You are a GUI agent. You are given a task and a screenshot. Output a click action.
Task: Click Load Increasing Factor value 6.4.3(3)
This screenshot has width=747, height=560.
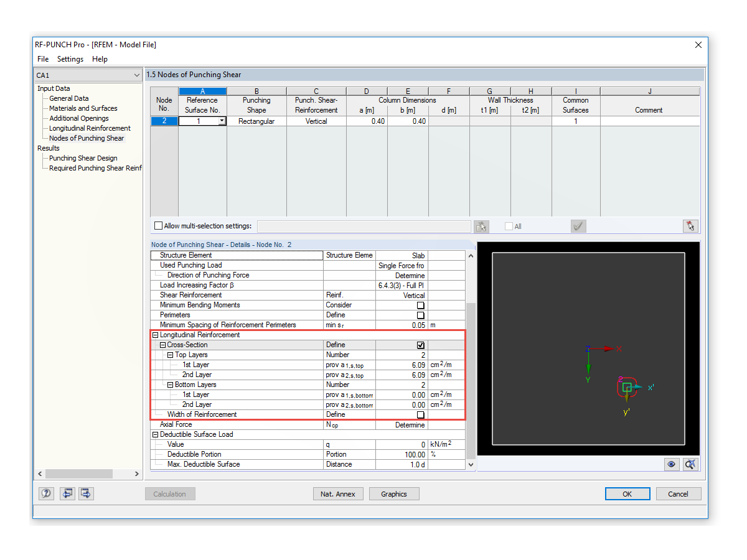click(x=402, y=285)
